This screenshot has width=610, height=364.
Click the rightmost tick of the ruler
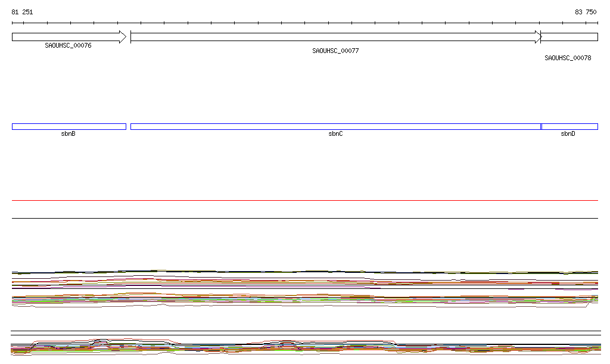point(597,23)
